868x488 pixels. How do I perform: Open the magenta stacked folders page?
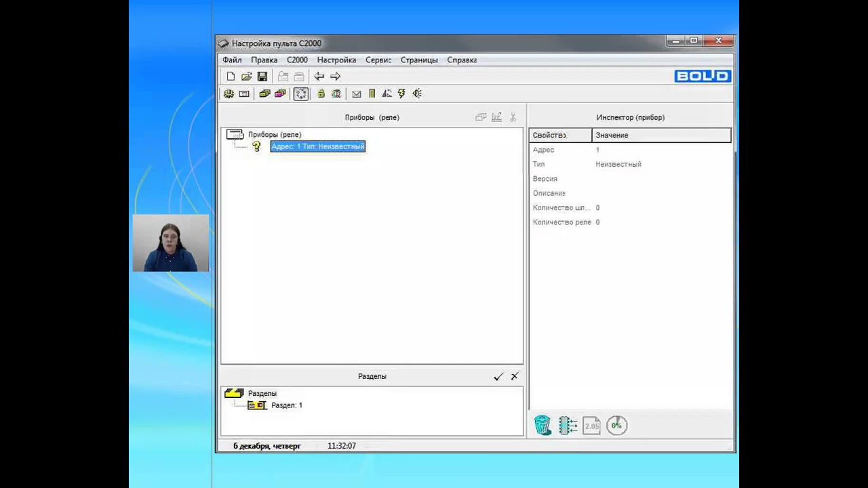280,94
